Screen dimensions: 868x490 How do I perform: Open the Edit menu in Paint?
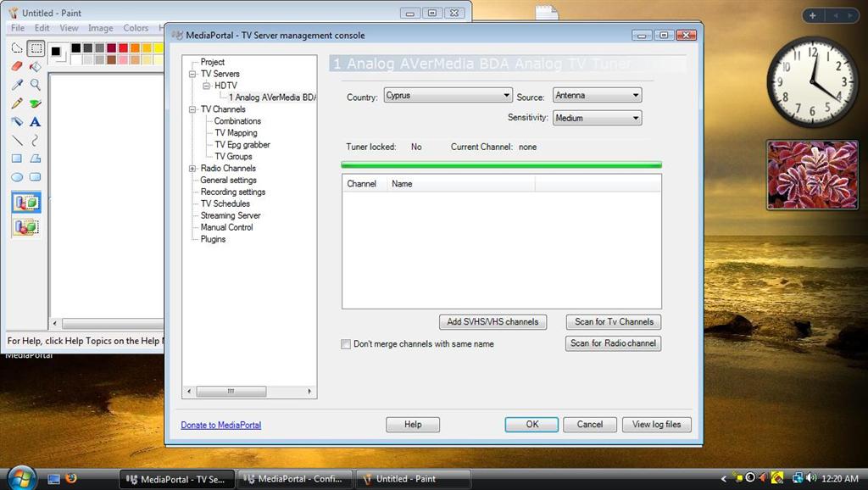point(42,28)
